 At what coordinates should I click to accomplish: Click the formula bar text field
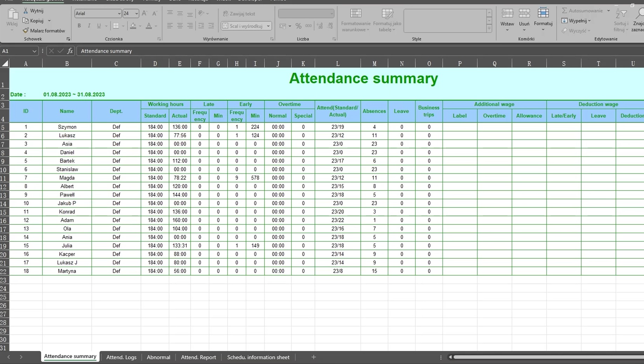[360, 51]
